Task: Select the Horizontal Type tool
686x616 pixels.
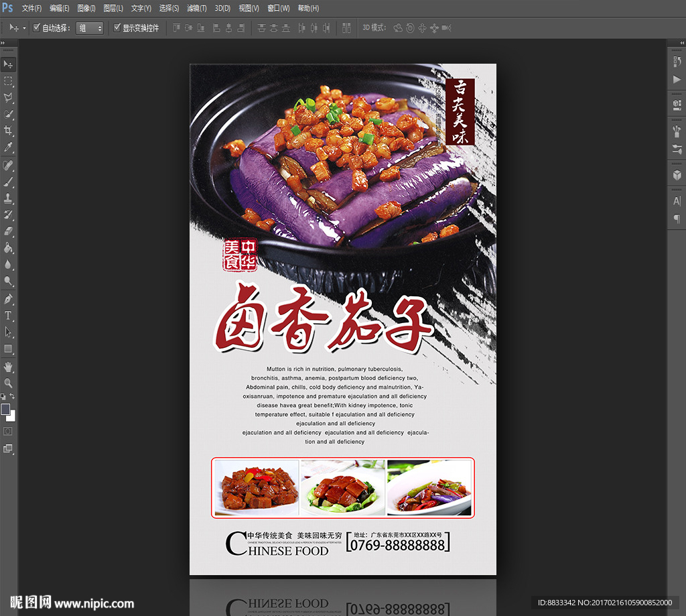Action: pyautogui.click(x=8, y=316)
